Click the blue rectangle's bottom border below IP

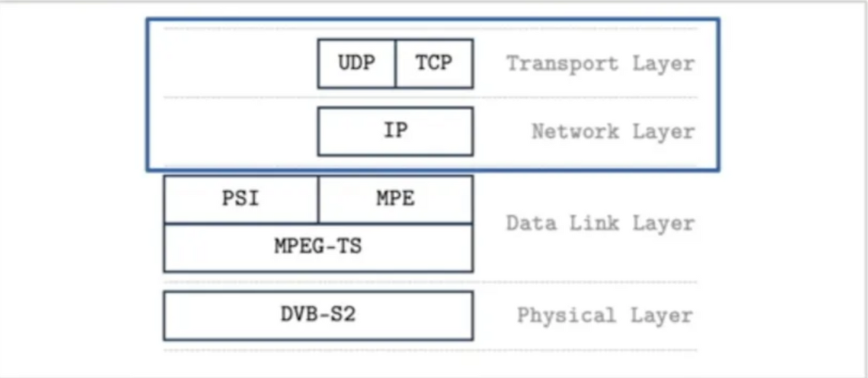(x=396, y=169)
